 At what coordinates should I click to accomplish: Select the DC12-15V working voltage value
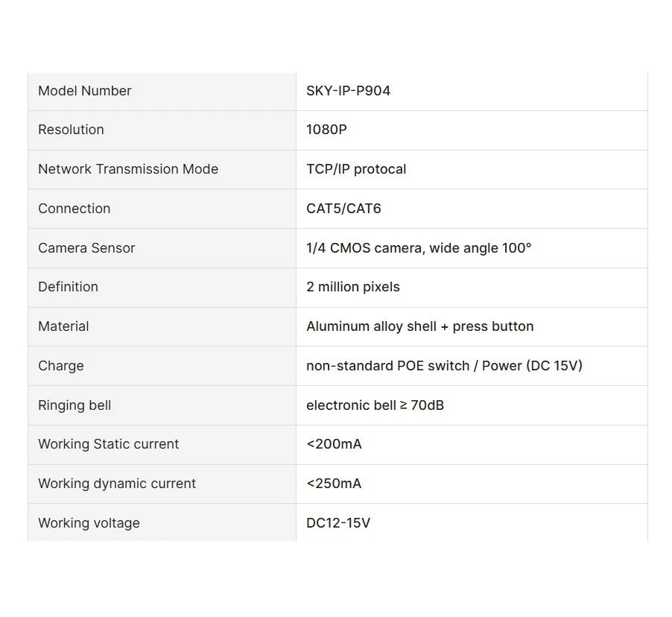tap(338, 523)
